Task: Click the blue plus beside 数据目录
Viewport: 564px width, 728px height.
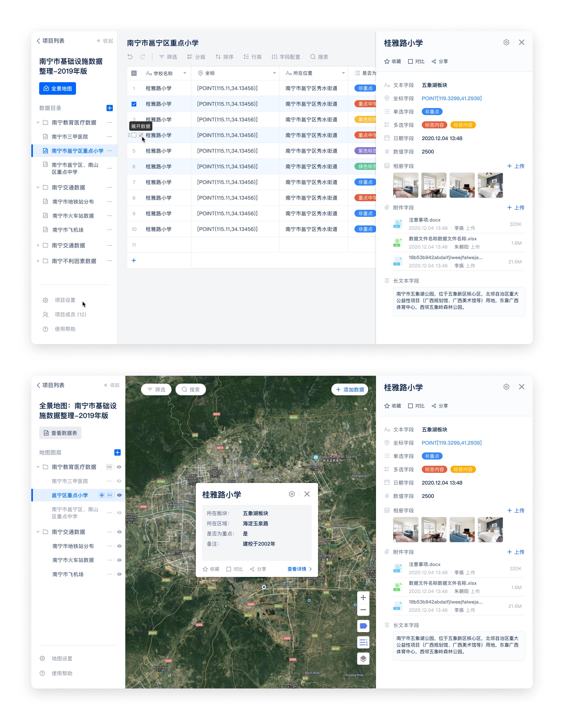Action: [x=110, y=108]
